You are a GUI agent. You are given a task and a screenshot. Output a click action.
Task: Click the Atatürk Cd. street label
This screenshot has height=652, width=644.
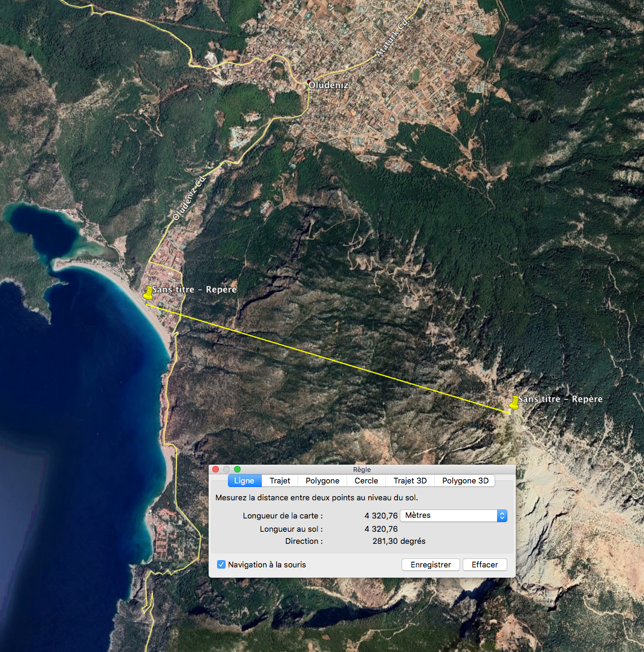click(x=392, y=37)
